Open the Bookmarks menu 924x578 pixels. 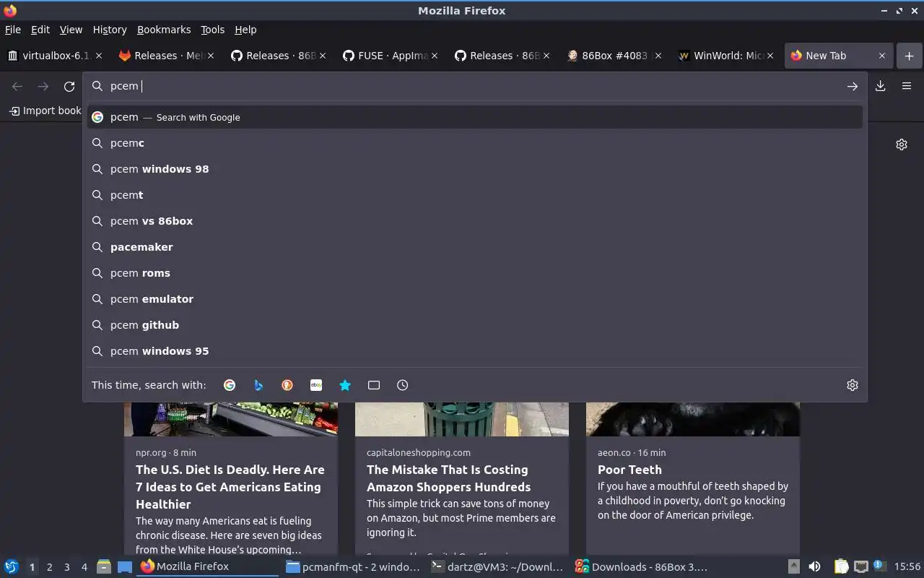pyautogui.click(x=164, y=30)
